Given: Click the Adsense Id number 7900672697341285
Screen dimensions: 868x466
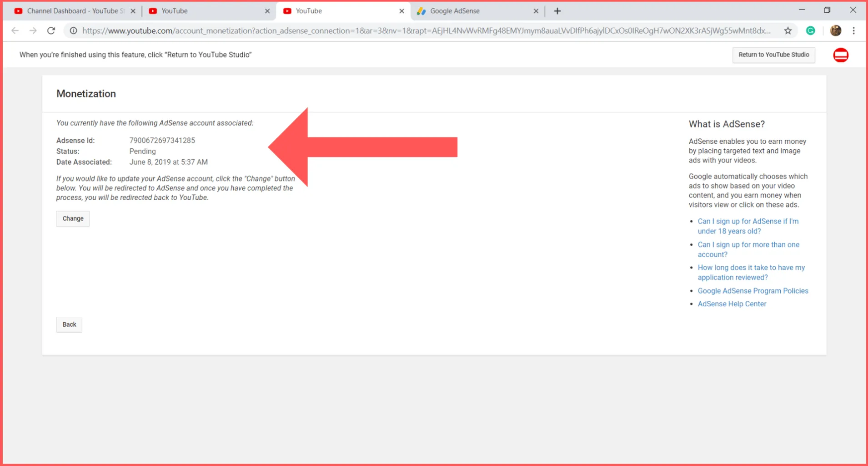Looking at the screenshot, I should (x=162, y=141).
